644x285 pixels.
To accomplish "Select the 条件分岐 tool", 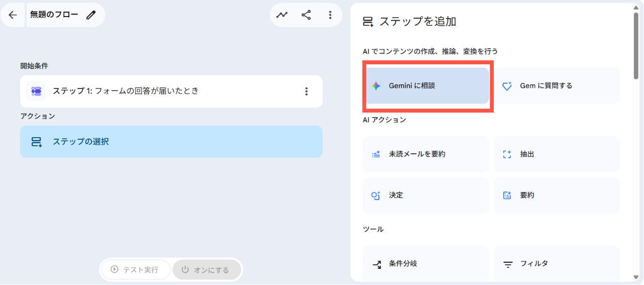I will 426,264.
